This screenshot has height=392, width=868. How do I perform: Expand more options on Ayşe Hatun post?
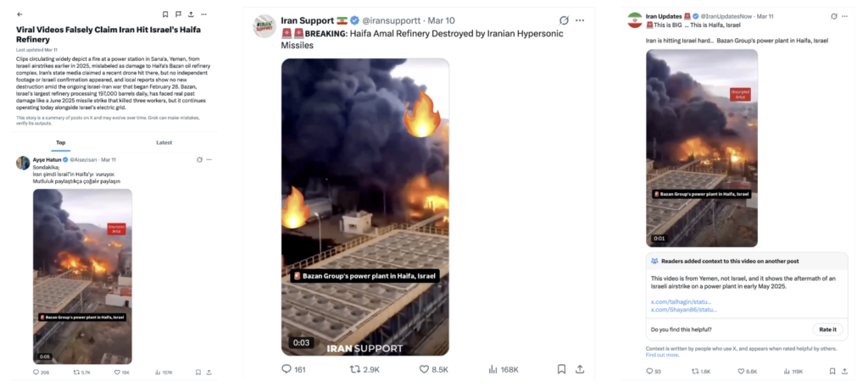[x=209, y=159]
